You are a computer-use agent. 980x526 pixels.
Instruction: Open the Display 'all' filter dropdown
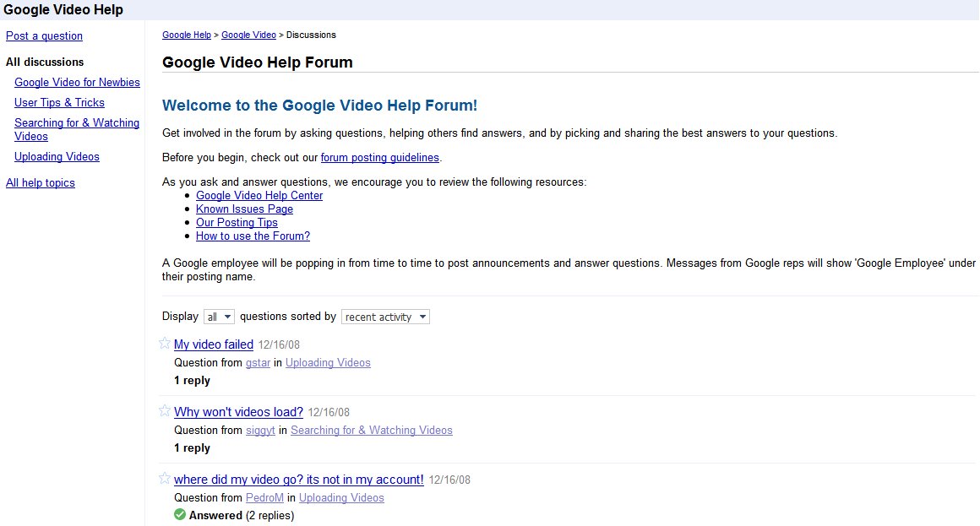click(220, 317)
